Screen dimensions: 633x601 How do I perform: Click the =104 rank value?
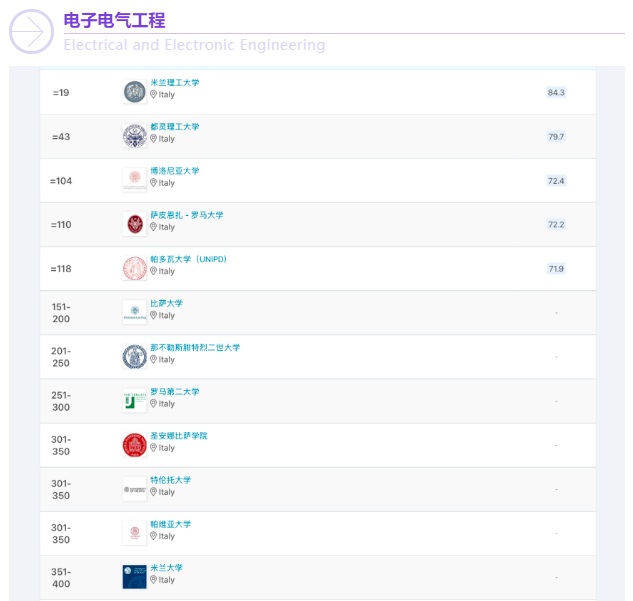(61, 181)
